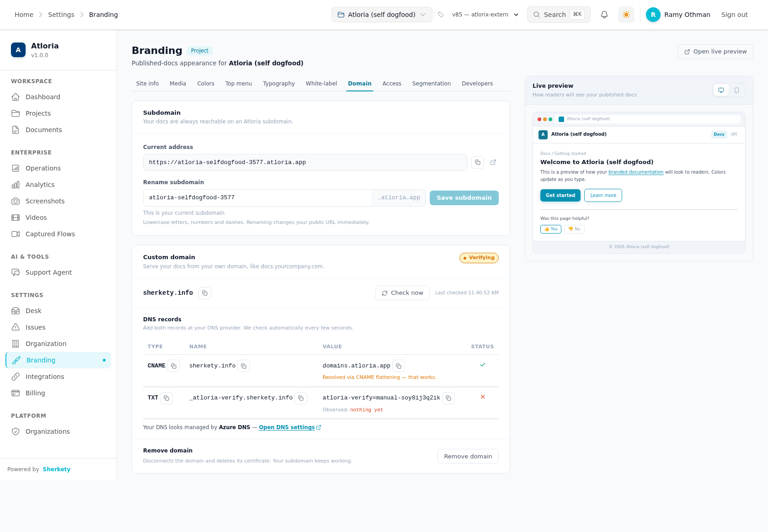Open Operations under Enterprise
768x532 pixels.
tap(59, 168)
